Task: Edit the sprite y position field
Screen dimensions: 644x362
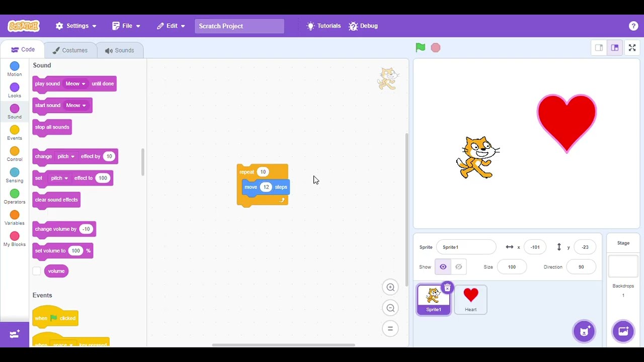Action: pos(585,247)
